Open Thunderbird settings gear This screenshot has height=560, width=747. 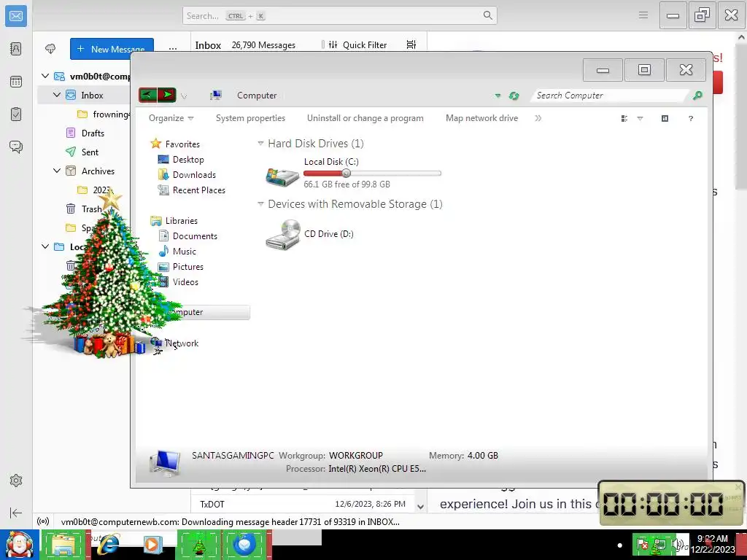[x=16, y=481]
